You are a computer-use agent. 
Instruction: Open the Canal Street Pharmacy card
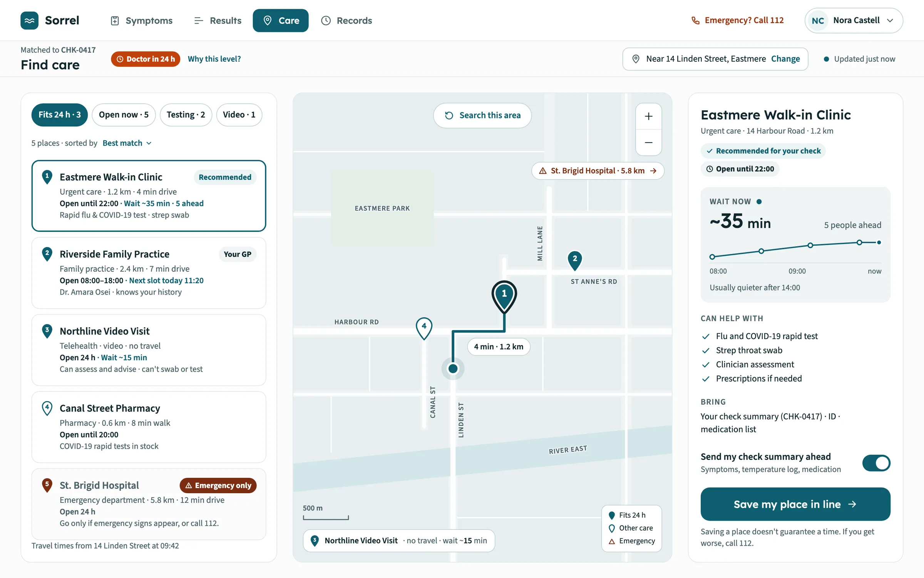pyautogui.click(x=149, y=427)
